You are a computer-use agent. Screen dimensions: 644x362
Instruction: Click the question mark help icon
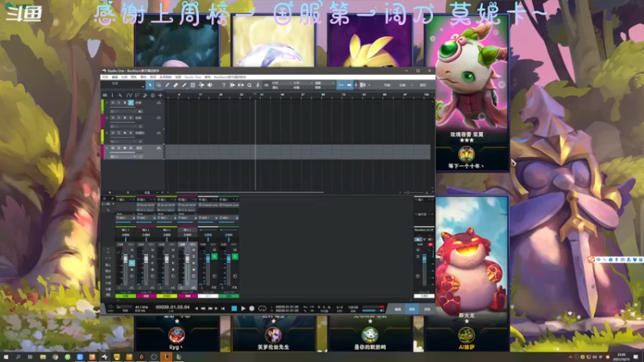coord(224,85)
